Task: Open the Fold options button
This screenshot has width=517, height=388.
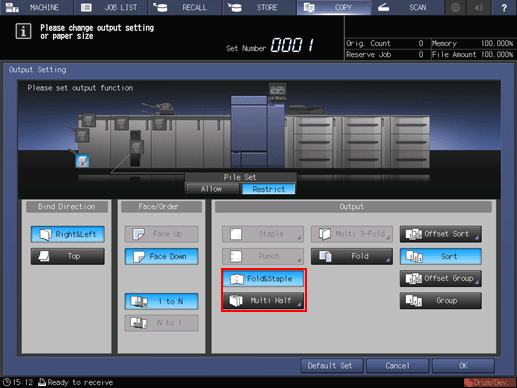Action: [x=352, y=256]
